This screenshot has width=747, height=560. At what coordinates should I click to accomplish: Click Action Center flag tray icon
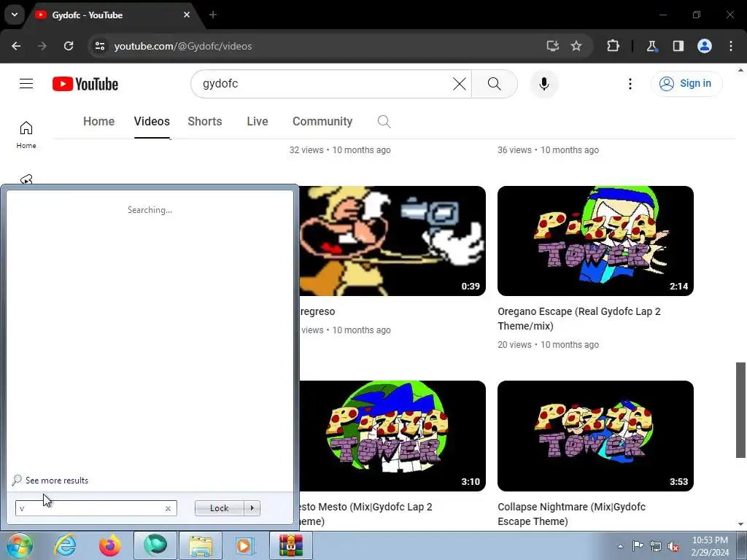[x=638, y=546]
